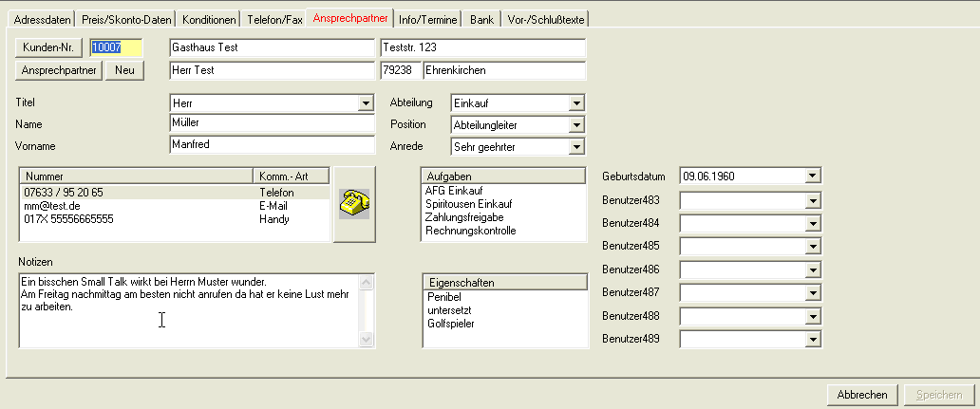Select the Info/Termine tab

click(x=429, y=19)
